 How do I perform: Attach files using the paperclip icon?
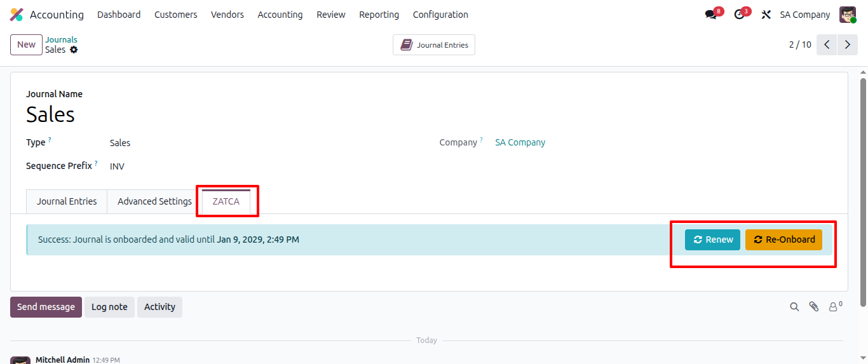click(813, 307)
